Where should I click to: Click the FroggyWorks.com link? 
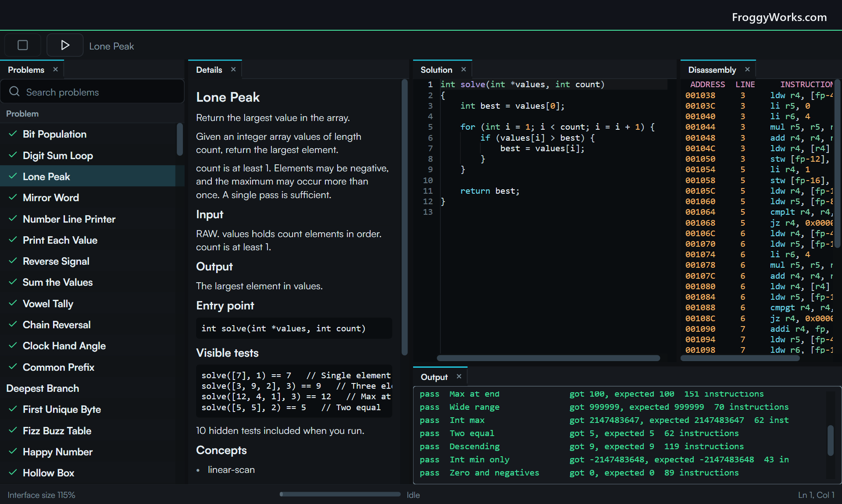point(779,17)
